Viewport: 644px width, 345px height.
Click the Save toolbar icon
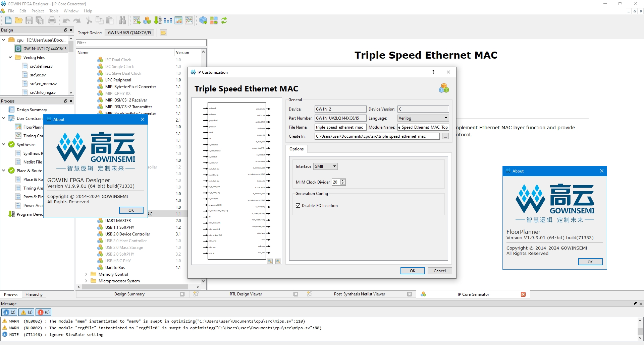[29, 20]
